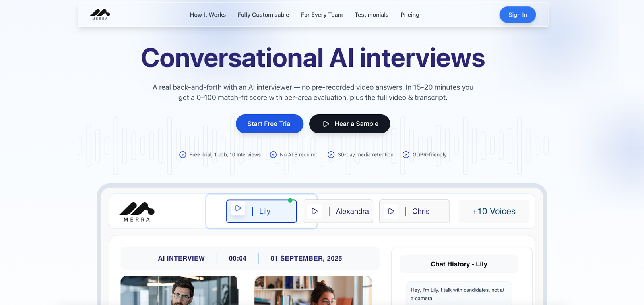Viewport: 644px width, 305px height.
Task: Click the Merra logo in navigation bar
Action: (x=100, y=15)
